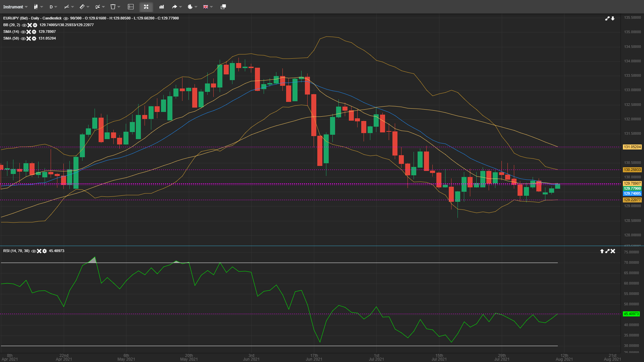
Task: Click the 22nd Apr 2021 date label
Action: coord(64,357)
